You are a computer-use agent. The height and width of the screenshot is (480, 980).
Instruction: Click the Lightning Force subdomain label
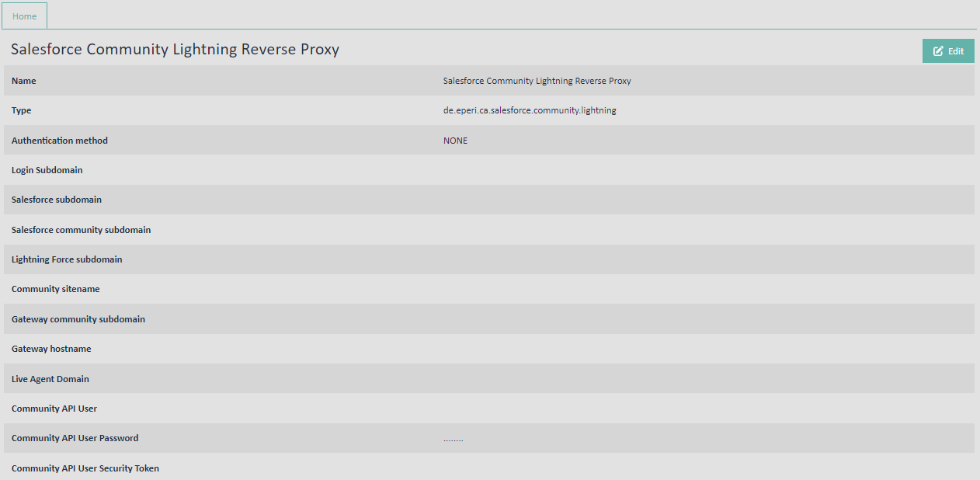coord(67,259)
